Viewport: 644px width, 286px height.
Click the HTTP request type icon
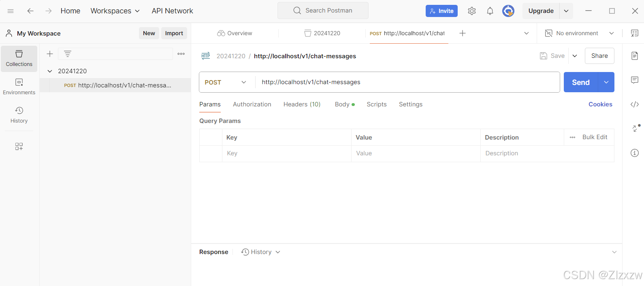(x=206, y=56)
